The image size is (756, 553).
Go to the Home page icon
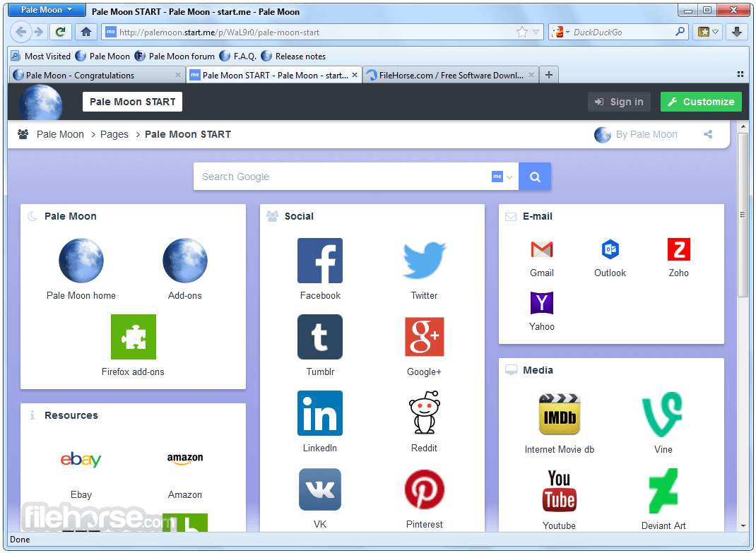pos(86,32)
